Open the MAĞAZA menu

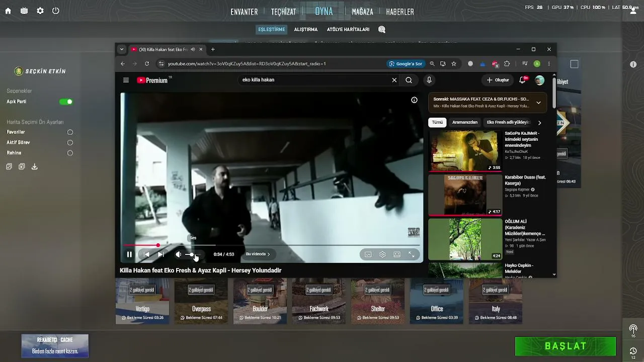pos(362,12)
